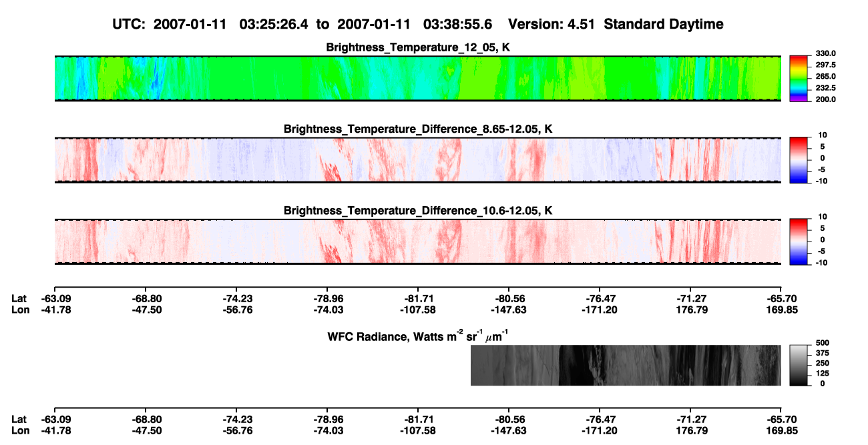Click the 'Lon' label under the 10.6-12.05 panel
The image size is (868, 445).
click(21, 310)
